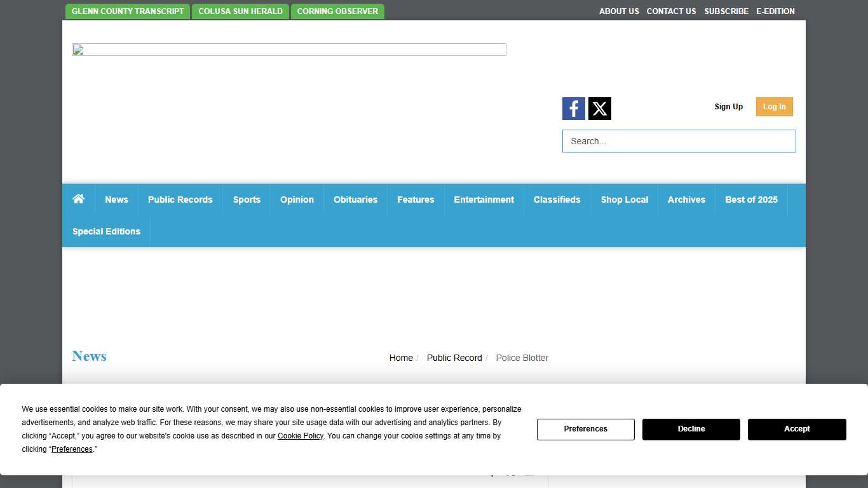Open the Cookie Policy link
Viewport: 868px width, 488px height.
tap(300, 436)
